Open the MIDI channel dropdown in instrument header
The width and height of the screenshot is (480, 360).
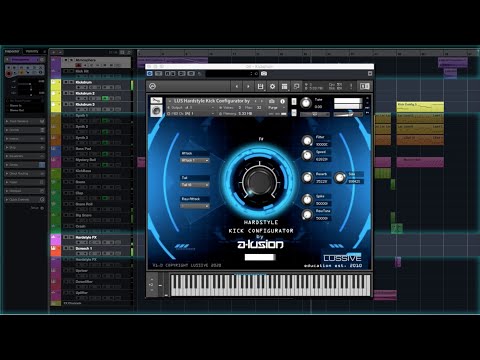pos(192,114)
